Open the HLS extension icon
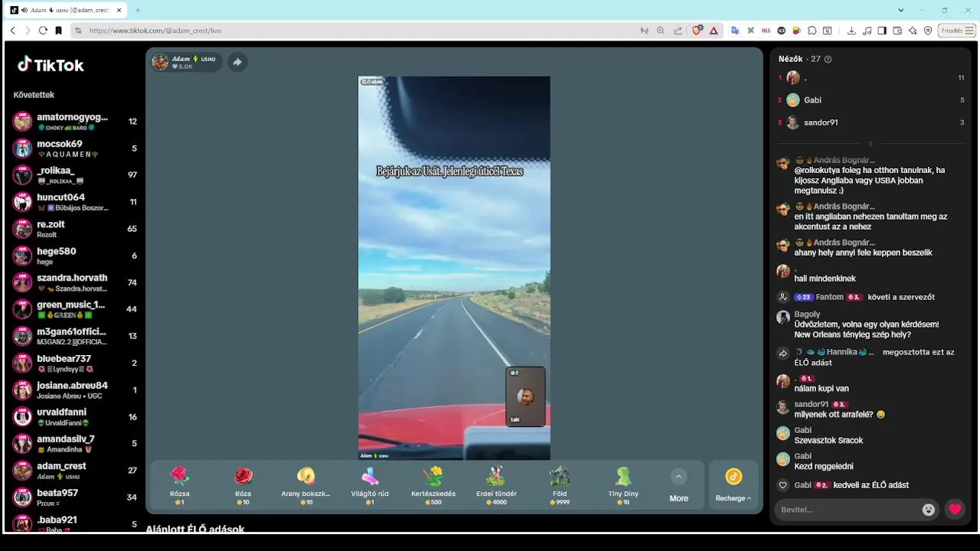This screenshot has width=980, height=551. pyautogui.click(x=766, y=31)
